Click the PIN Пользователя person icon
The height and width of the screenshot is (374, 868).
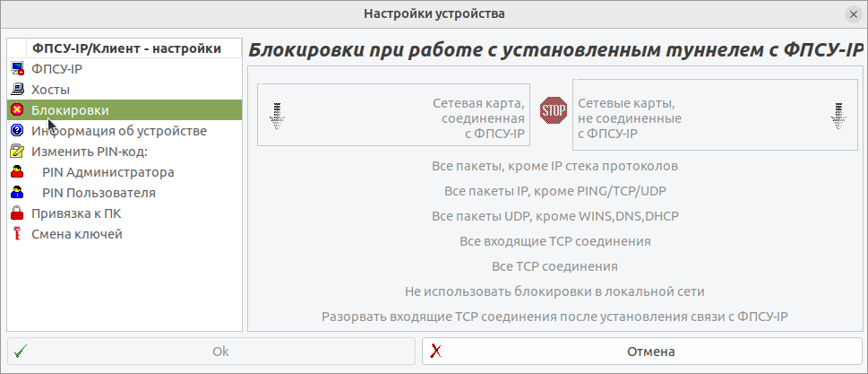tap(17, 193)
